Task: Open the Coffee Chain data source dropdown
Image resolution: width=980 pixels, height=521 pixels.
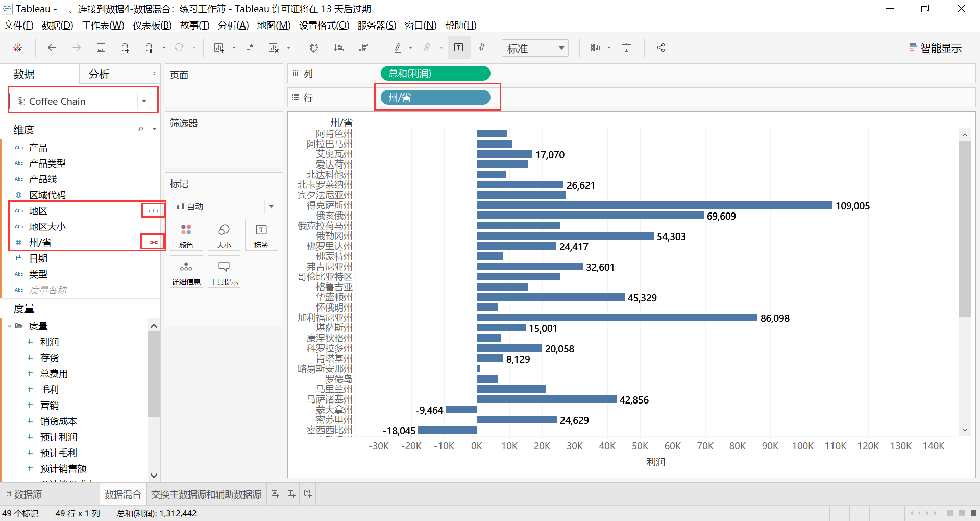Action: click(144, 101)
